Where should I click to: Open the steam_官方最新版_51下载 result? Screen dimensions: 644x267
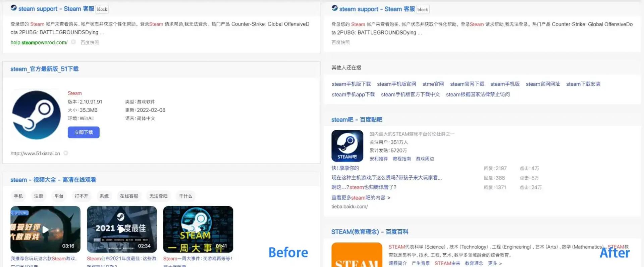(x=44, y=69)
